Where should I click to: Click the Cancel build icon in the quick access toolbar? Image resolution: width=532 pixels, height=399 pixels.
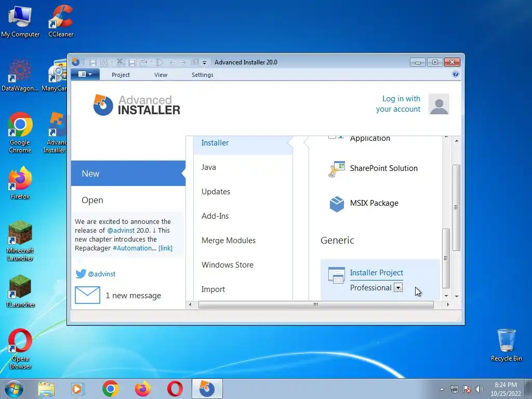point(121,62)
